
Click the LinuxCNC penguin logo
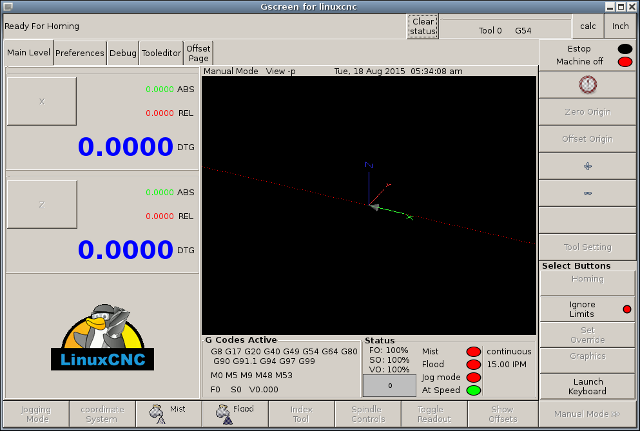[102, 337]
